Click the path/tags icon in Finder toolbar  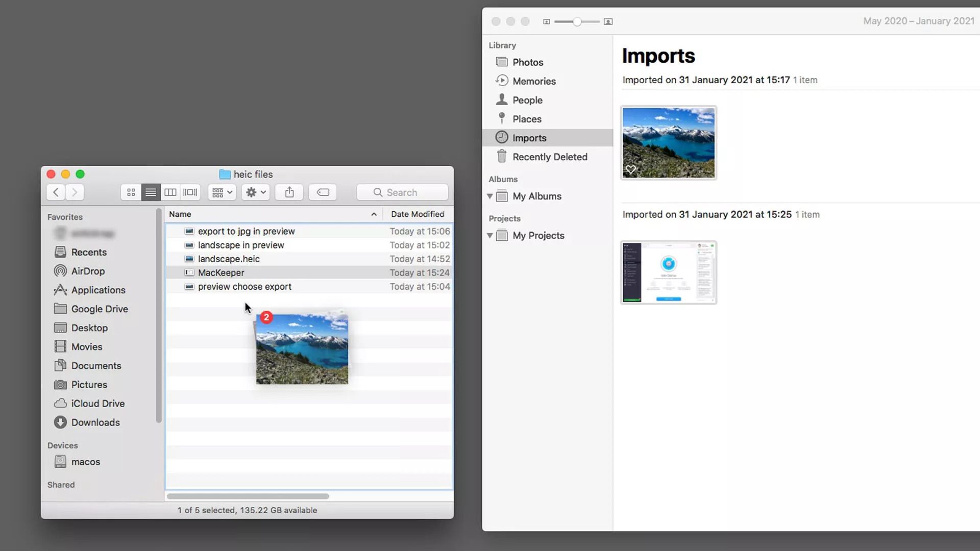(x=323, y=192)
